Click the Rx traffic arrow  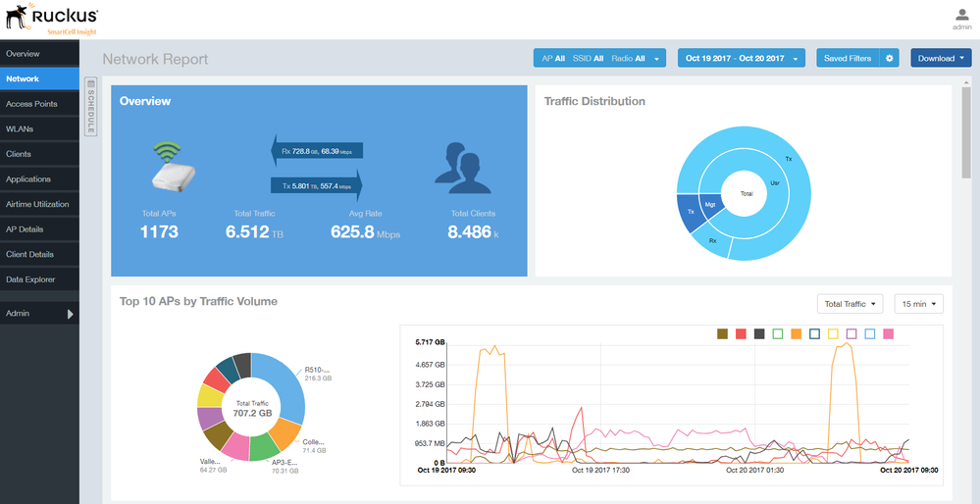coord(318,151)
